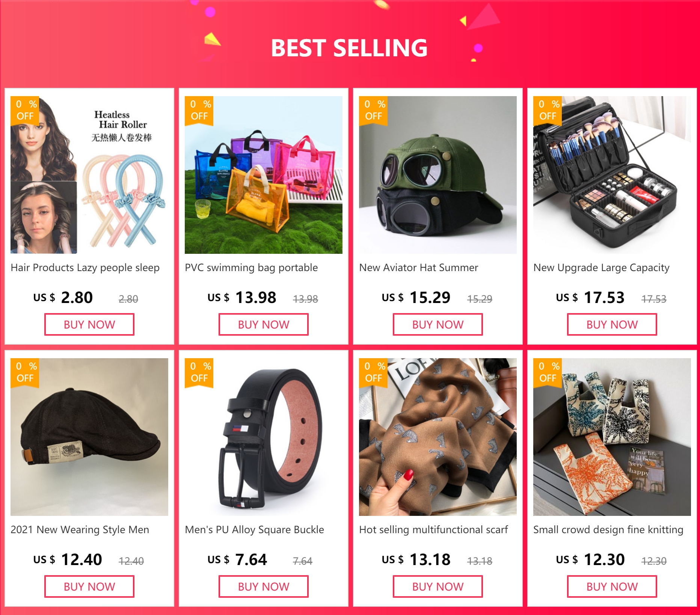
Task: Click BUY NOW for the fine knitting bag
Action: coord(612,586)
